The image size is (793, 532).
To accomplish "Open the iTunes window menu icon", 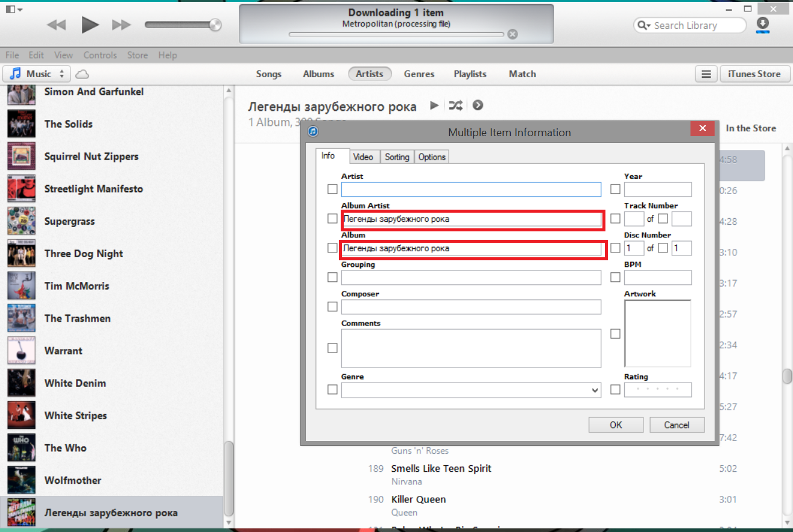I will tap(13, 9).
